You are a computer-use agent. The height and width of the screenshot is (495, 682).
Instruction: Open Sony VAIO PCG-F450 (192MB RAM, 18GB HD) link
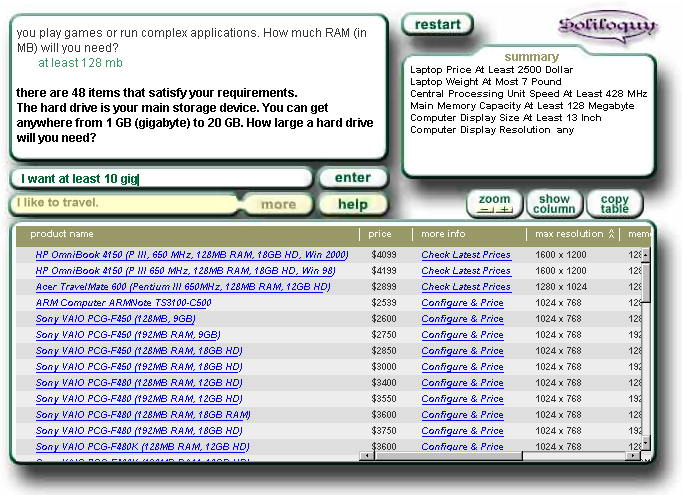(139, 367)
